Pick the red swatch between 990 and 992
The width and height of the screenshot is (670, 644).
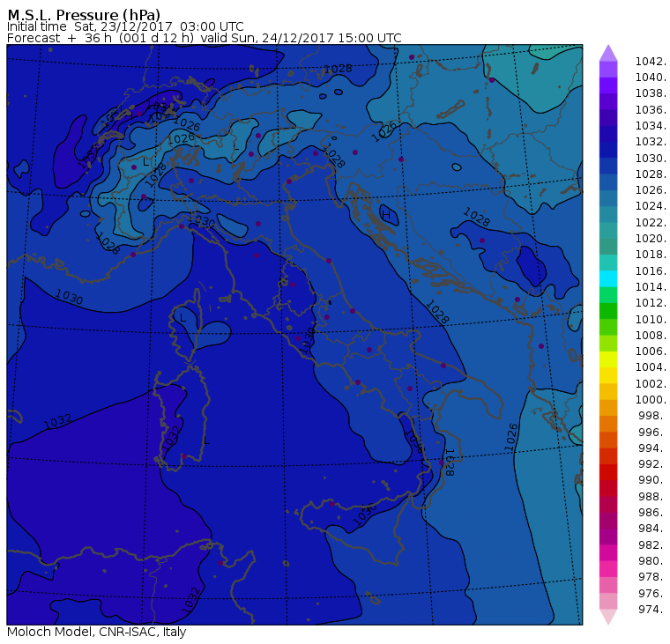(x=608, y=472)
